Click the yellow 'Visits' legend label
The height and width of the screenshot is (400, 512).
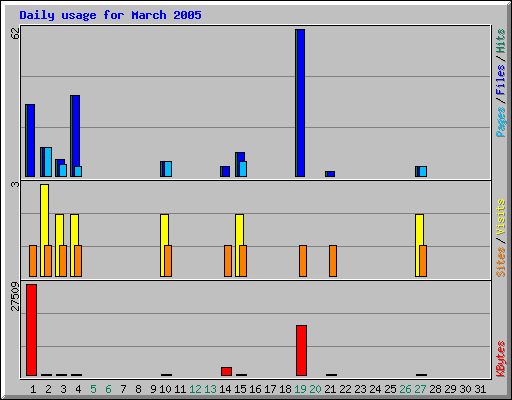500,217
